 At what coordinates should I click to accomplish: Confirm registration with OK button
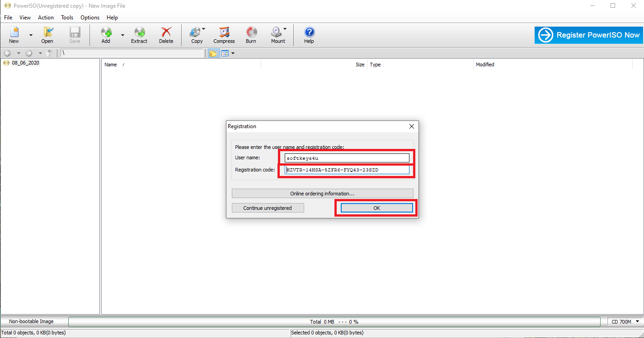(376, 208)
